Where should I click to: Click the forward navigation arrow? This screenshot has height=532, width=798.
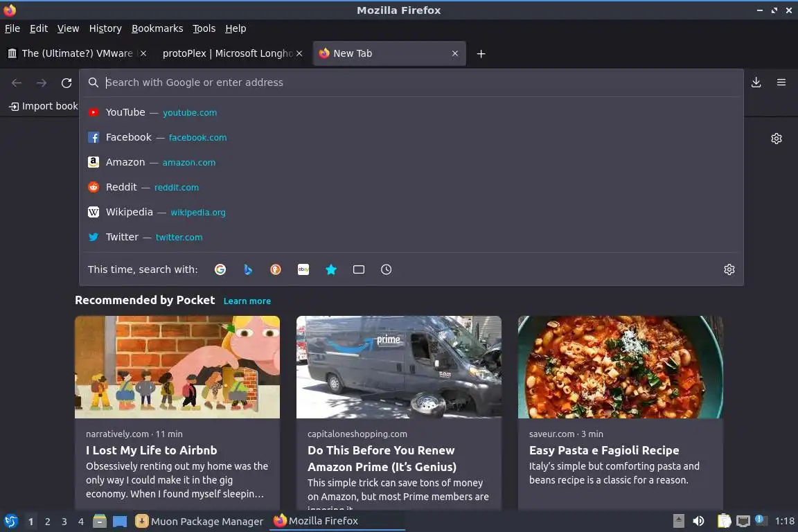[x=42, y=82]
